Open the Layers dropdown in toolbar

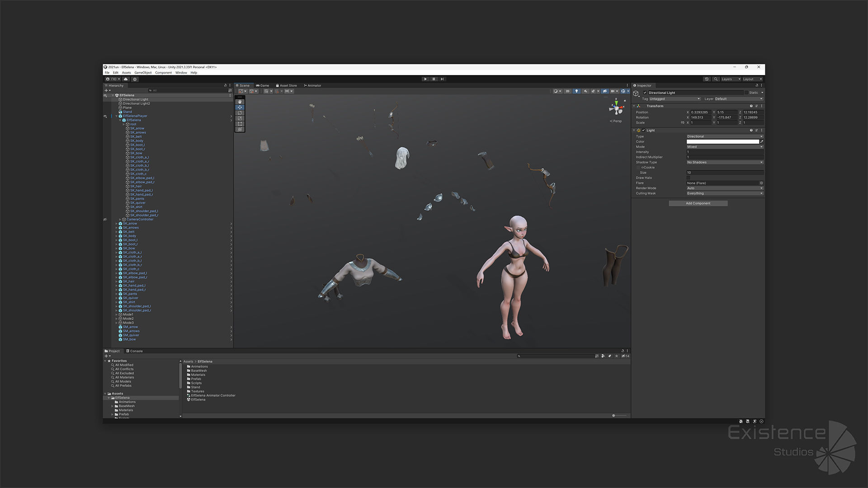click(731, 79)
